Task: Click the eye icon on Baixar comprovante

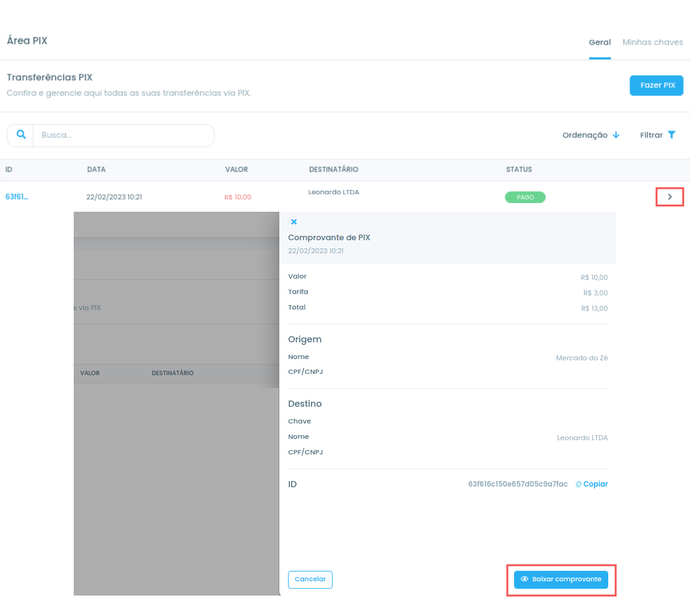Action: (x=524, y=579)
